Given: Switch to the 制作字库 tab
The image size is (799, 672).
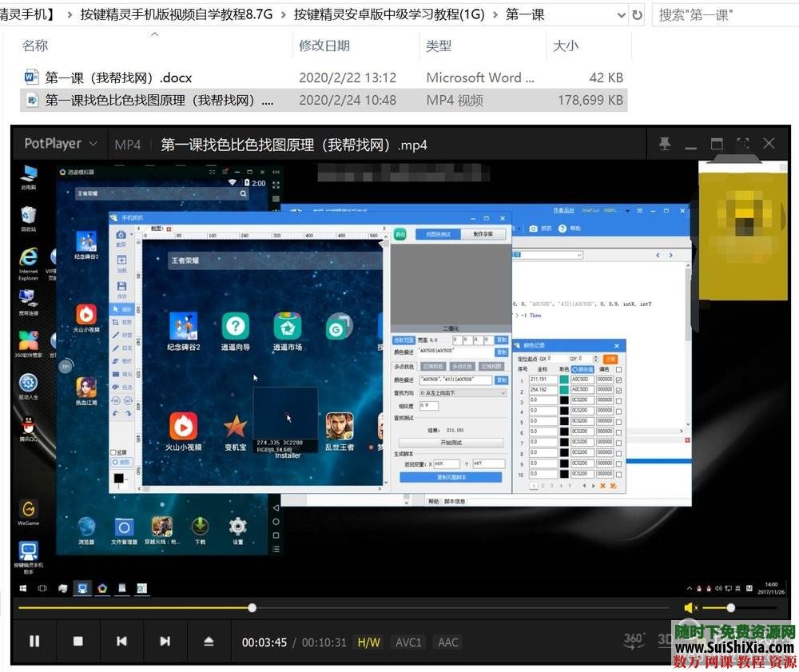Looking at the screenshot, I should (x=483, y=234).
